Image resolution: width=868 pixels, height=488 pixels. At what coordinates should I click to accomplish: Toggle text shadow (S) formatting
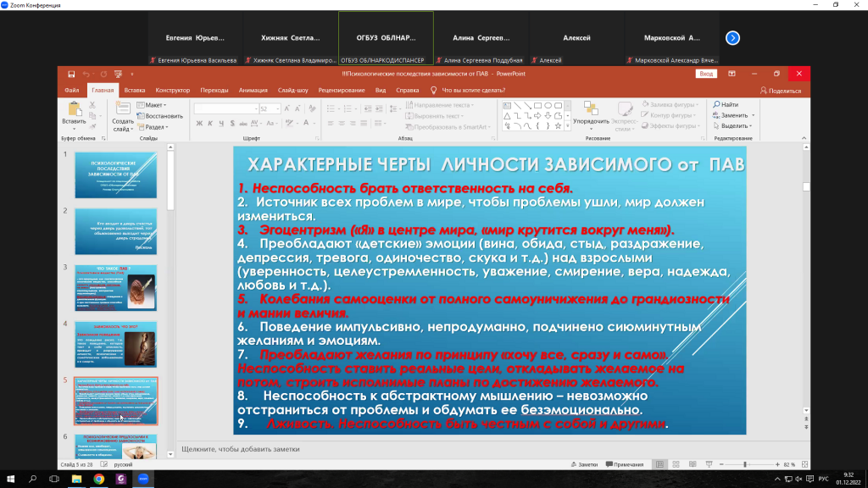(232, 124)
